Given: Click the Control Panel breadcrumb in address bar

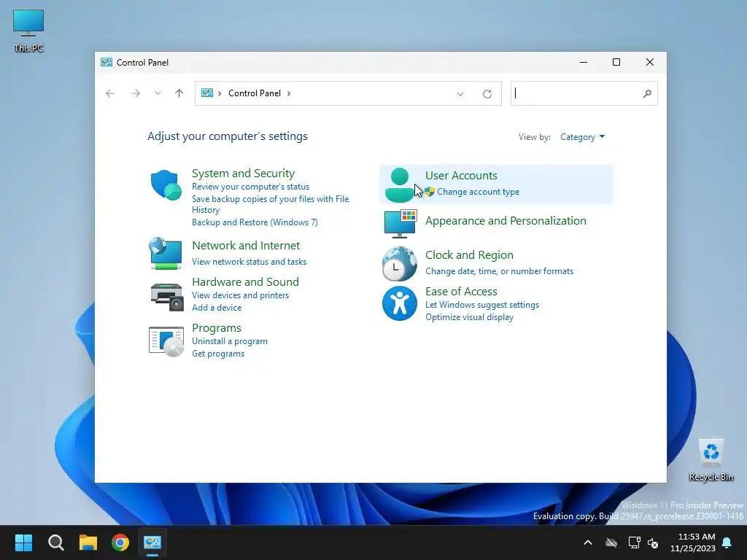Looking at the screenshot, I should pyautogui.click(x=255, y=93).
